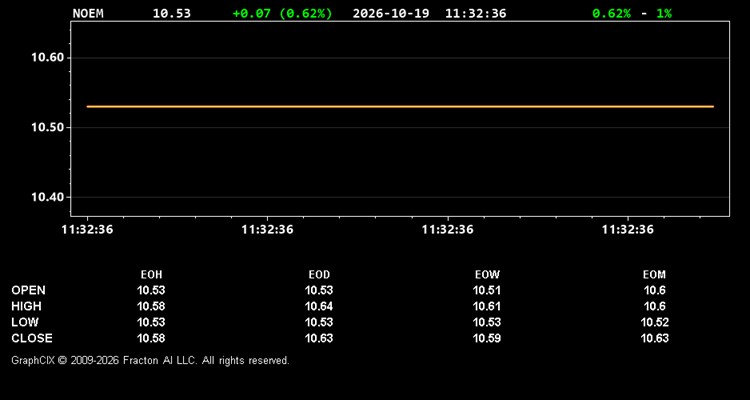Click the 10.50 y-axis label

click(x=47, y=127)
